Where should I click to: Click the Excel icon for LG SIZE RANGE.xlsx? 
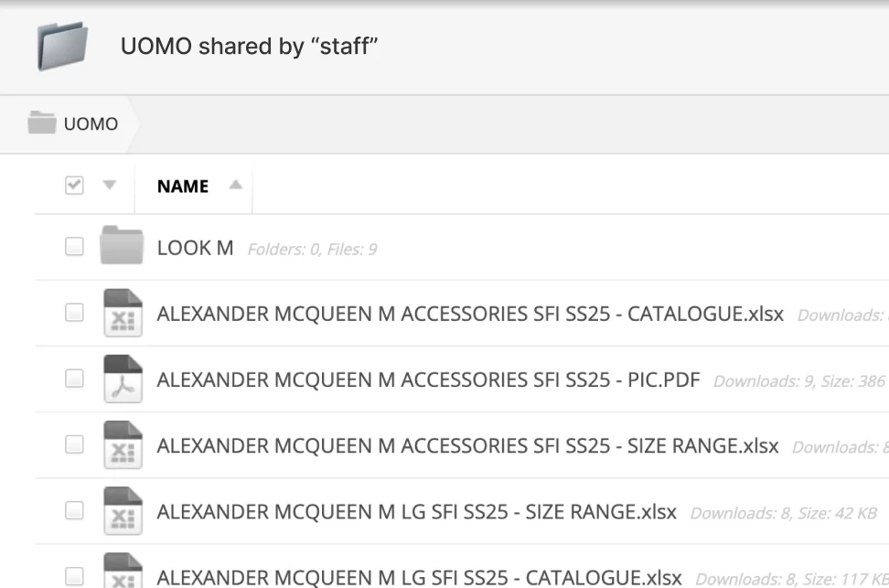(121, 511)
